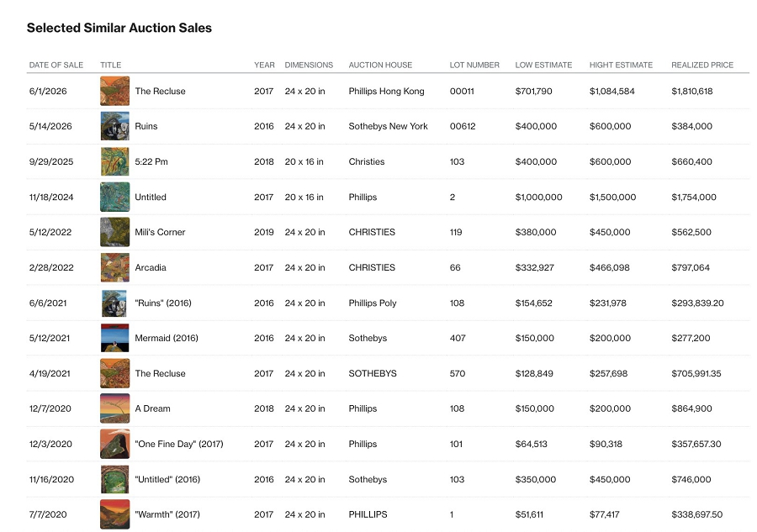Sort by the Realized Price column header
Screen dimensions: 757x532
(702, 65)
